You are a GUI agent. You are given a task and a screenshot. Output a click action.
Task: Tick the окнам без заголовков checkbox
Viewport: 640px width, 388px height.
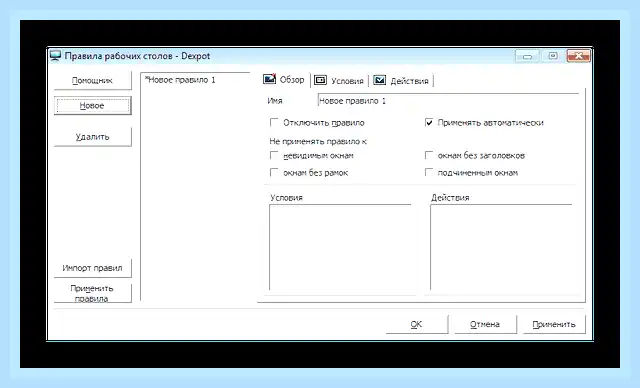(429, 155)
